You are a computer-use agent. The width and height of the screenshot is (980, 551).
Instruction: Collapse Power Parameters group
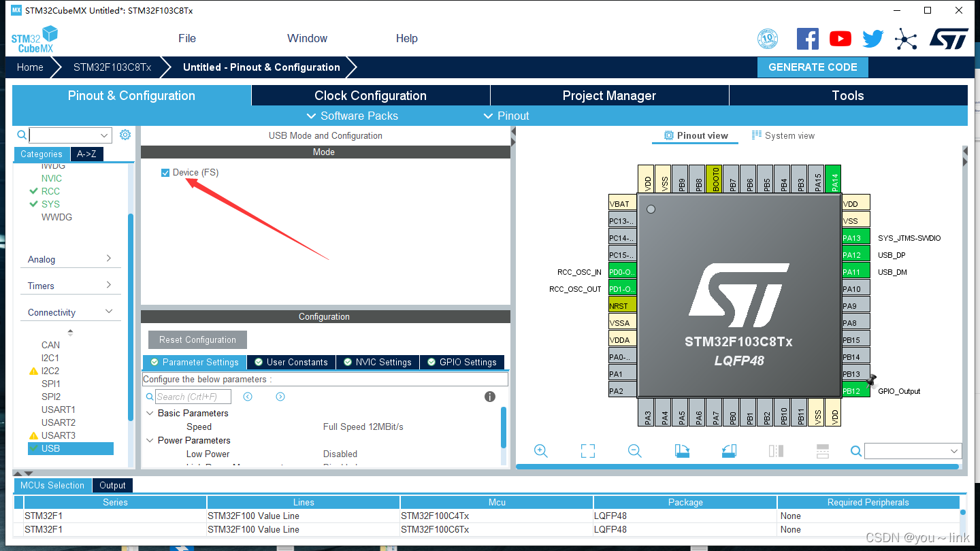(x=150, y=440)
